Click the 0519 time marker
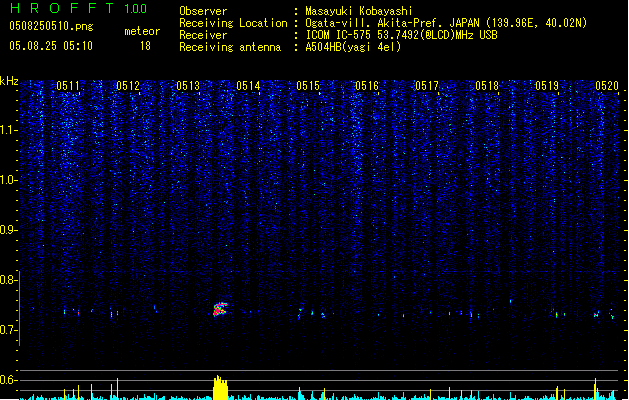 547,86
